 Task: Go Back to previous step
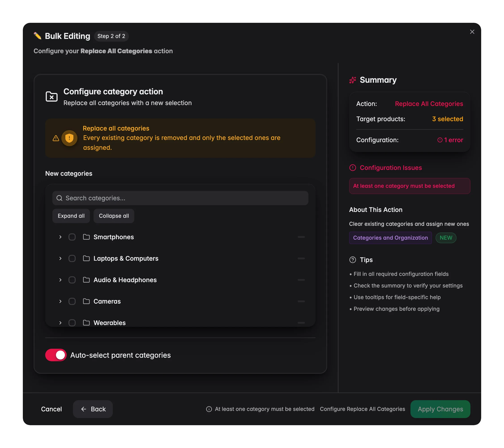(93, 409)
